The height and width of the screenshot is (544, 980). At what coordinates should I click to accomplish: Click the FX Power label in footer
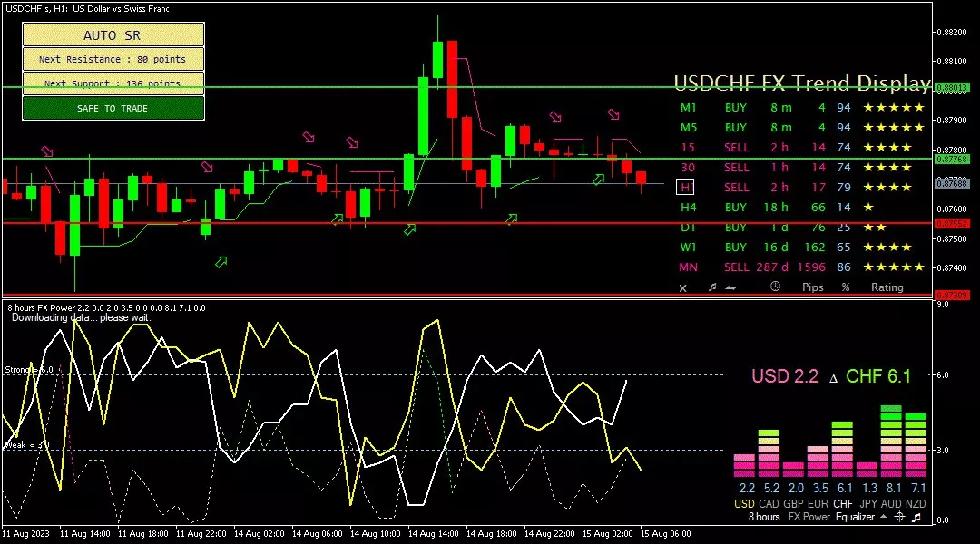pos(808,517)
